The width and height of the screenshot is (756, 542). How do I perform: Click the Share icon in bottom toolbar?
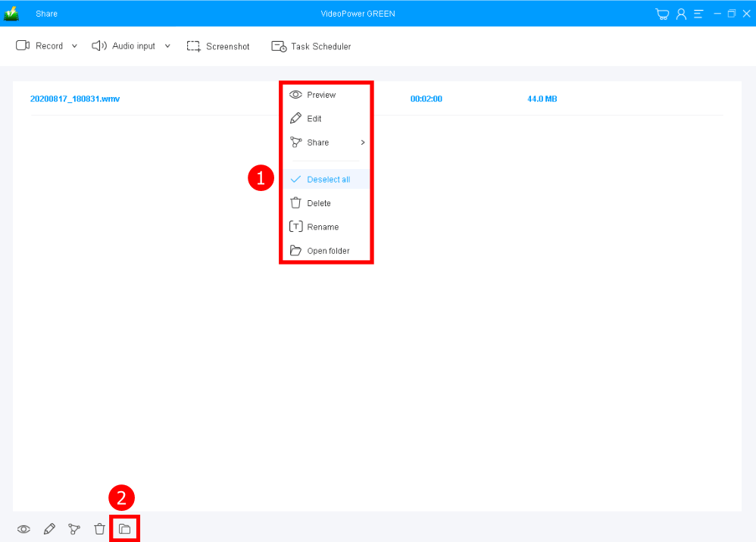74,528
